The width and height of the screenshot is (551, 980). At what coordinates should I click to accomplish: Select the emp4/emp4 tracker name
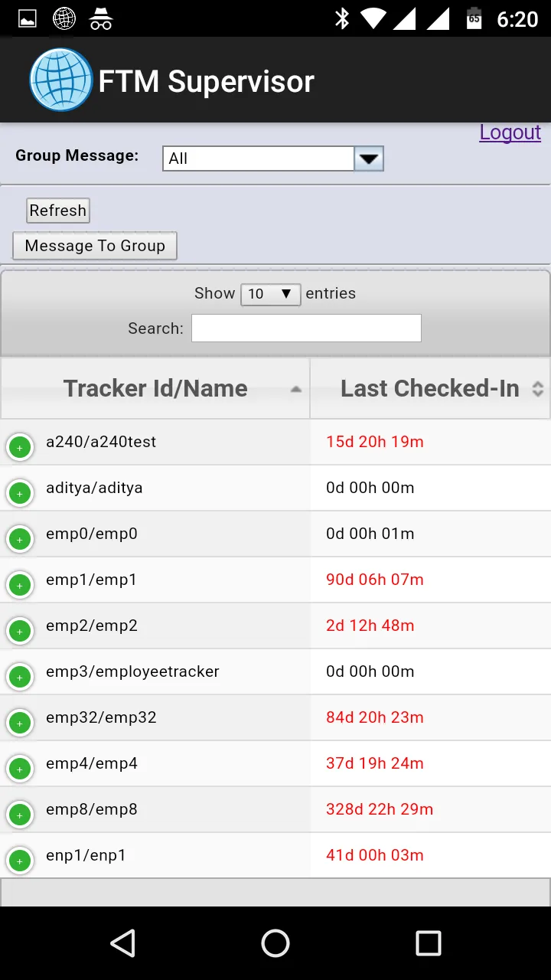click(x=92, y=763)
